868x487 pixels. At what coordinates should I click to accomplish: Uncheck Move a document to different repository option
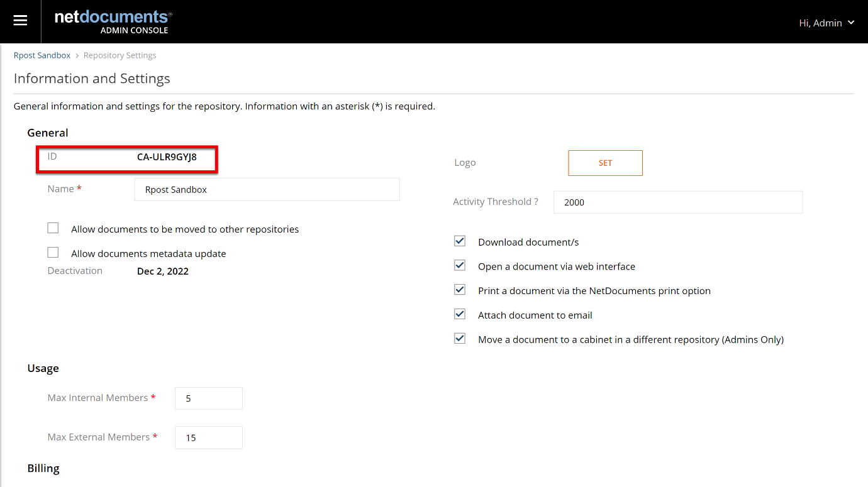point(460,338)
